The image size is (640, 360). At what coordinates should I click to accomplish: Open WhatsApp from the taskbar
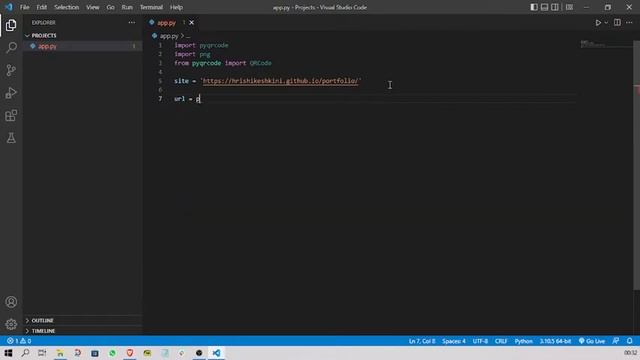pyautogui.click(x=112, y=353)
